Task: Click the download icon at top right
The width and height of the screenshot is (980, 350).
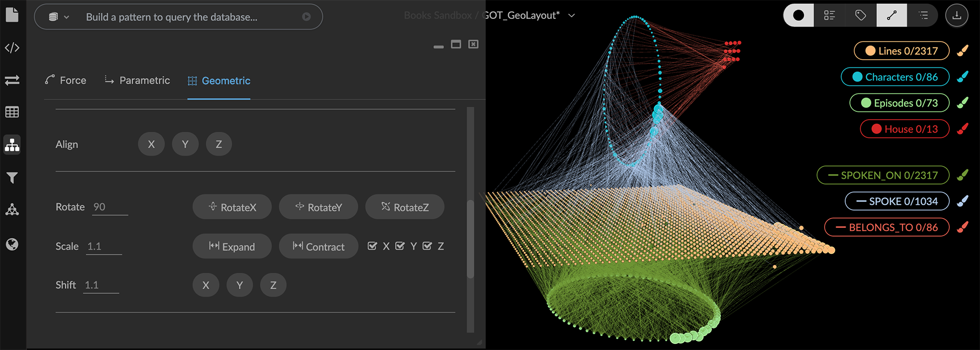Action: coord(957,15)
